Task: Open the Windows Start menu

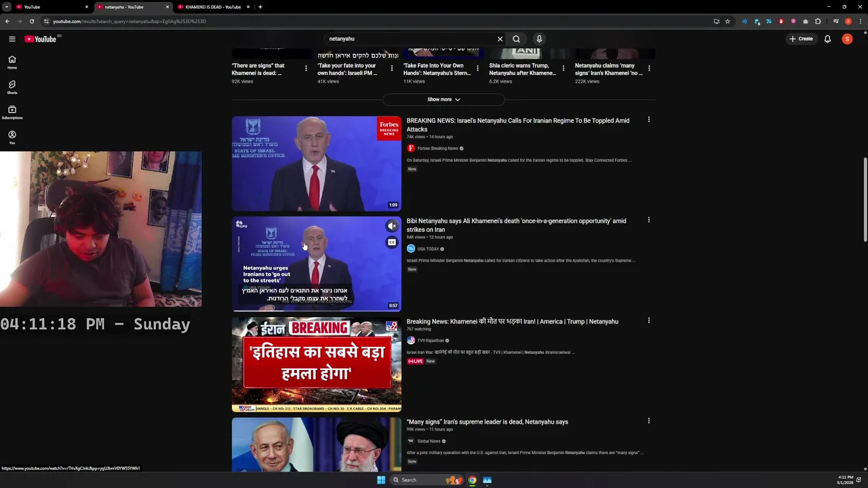Action: pyautogui.click(x=381, y=480)
